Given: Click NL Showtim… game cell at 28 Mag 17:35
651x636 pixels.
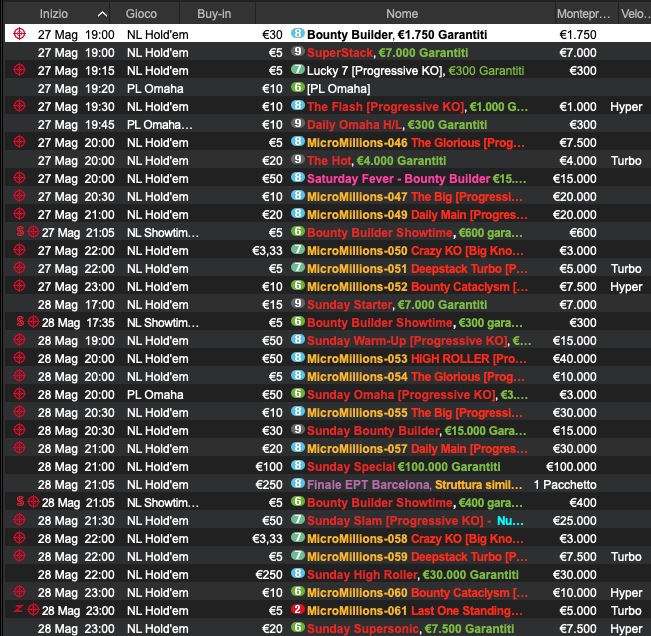Looking at the screenshot, I should pyautogui.click(x=163, y=323).
